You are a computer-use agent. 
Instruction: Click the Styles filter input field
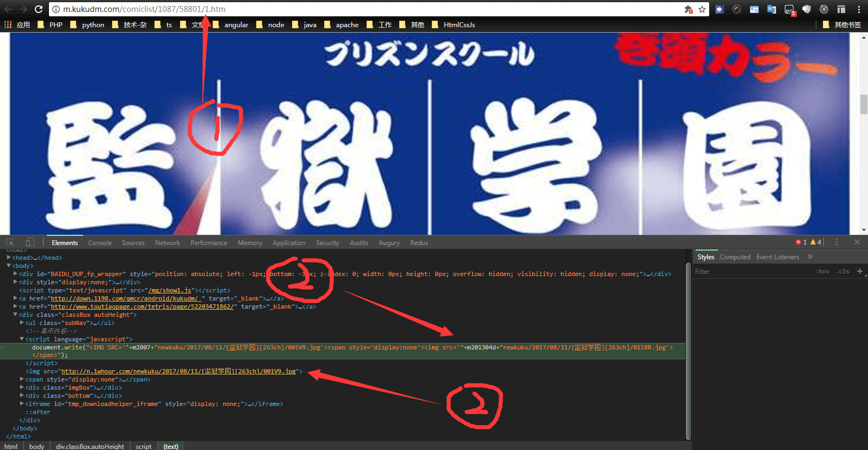click(753, 271)
